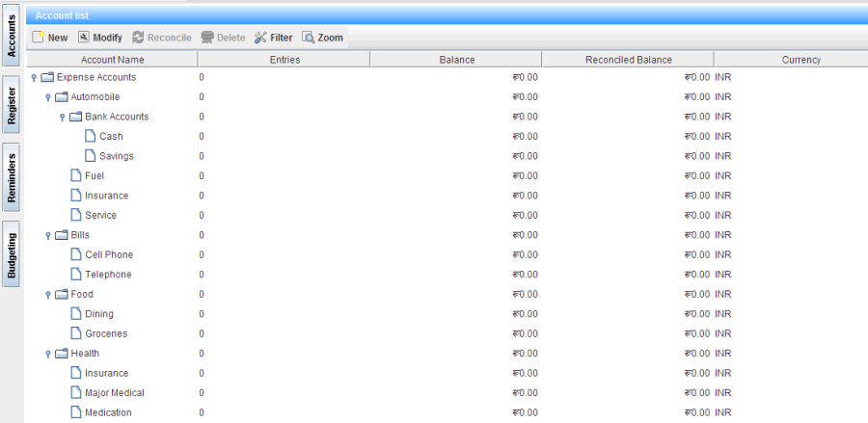Click the balance value in Groceries row
Image resolution: width=868 pixels, height=423 pixels.
tap(525, 333)
